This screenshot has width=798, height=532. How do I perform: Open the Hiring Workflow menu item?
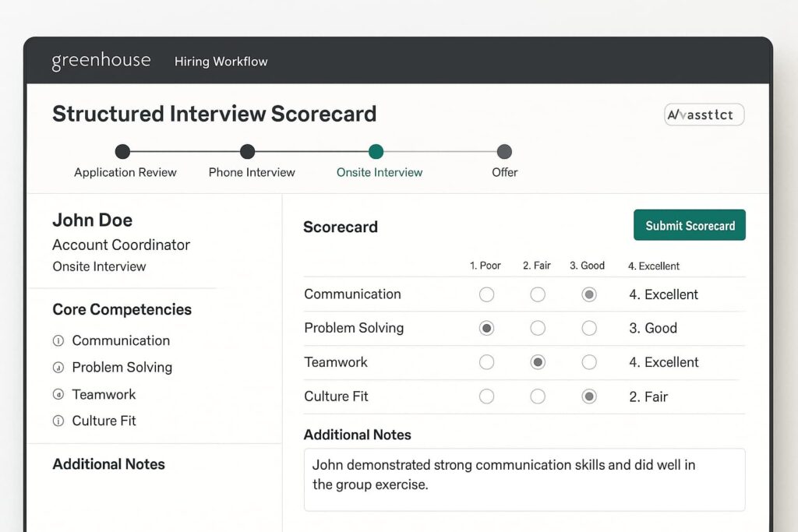221,62
